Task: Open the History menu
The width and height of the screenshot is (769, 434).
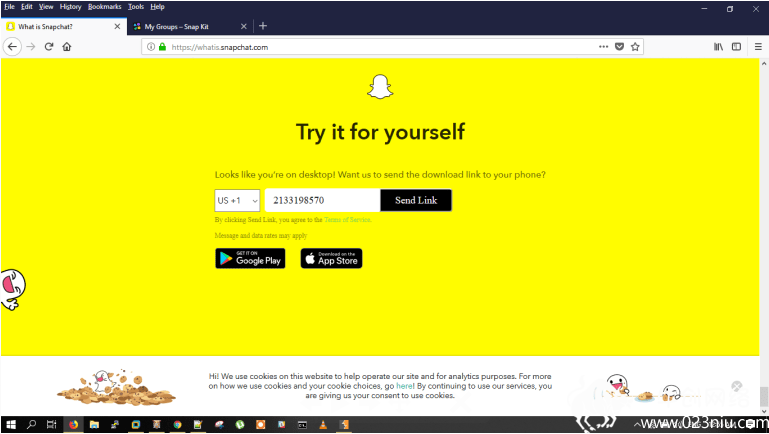Action: (70, 7)
